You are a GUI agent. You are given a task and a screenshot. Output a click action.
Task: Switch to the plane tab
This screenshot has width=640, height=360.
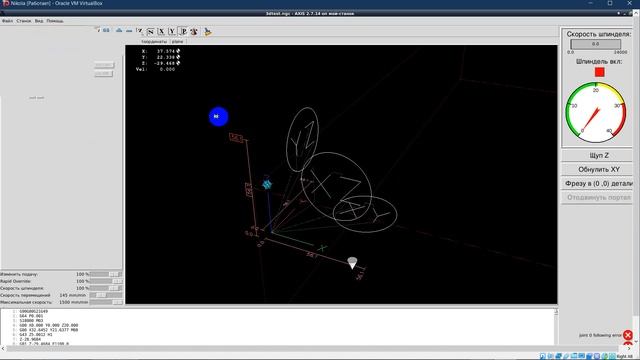[178, 42]
